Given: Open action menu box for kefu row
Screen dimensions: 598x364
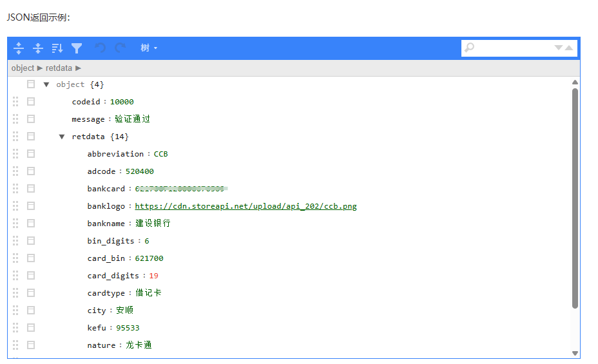Looking at the screenshot, I should click(x=31, y=327).
